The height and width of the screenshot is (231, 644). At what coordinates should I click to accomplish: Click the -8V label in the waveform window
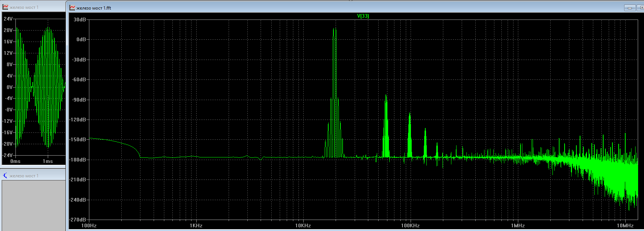point(8,110)
